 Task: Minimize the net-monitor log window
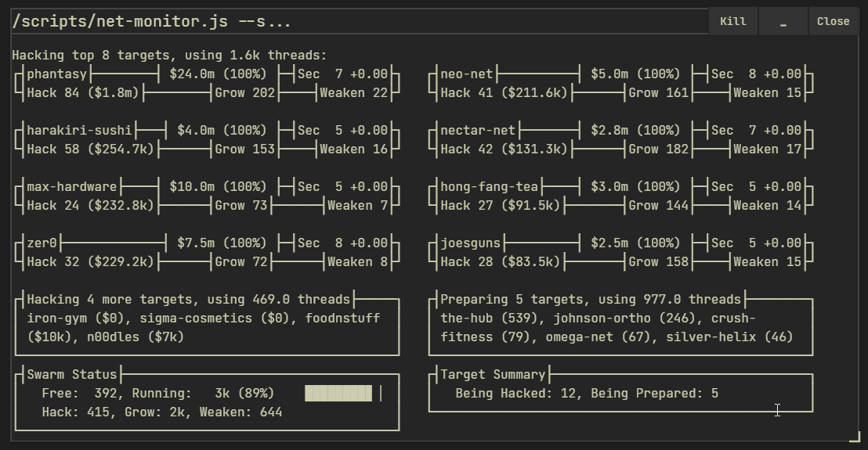pos(783,22)
